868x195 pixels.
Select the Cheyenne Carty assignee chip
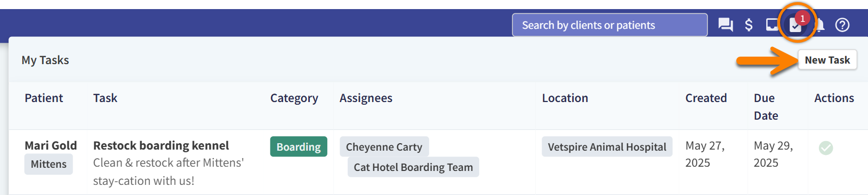coord(384,147)
